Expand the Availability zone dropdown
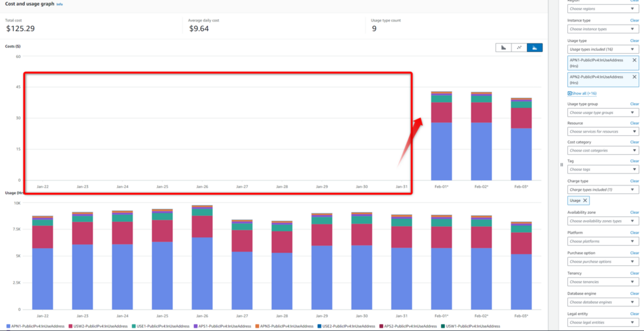644x331 pixels. [x=603, y=221]
